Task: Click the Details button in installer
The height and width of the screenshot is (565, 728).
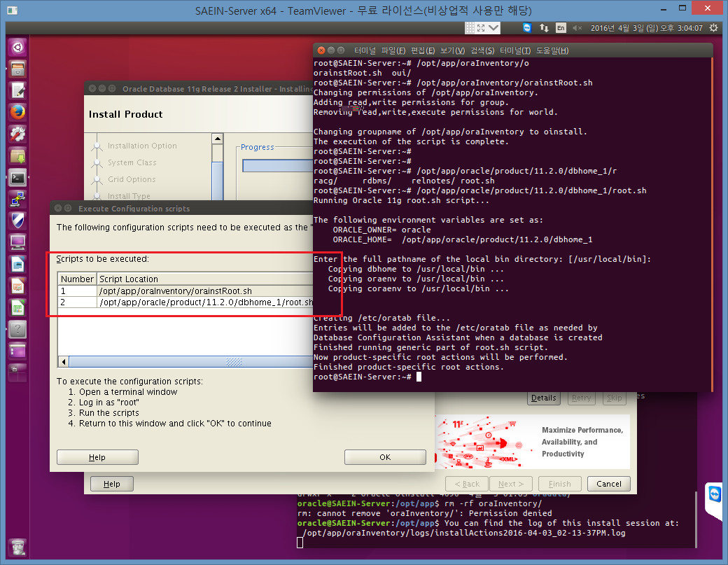Action: click(x=544, y=398)
